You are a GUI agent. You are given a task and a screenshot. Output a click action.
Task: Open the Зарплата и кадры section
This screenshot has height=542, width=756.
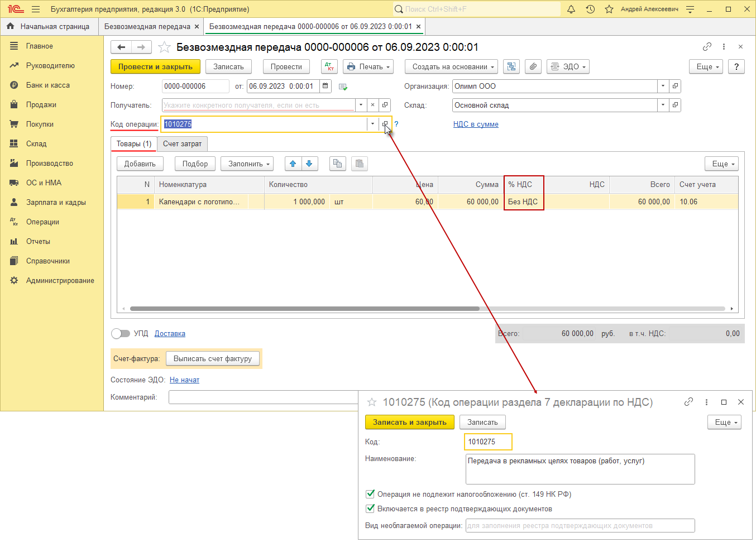[56, 202]
